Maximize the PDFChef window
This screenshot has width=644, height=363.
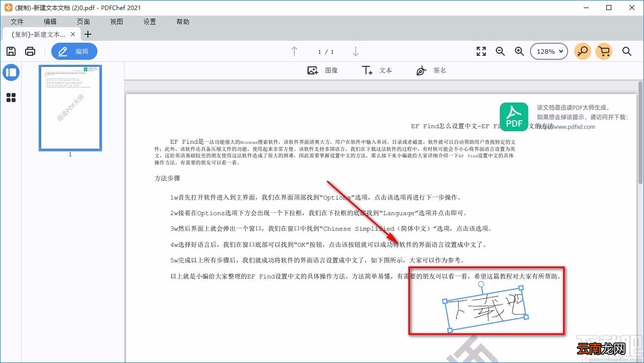609,8
